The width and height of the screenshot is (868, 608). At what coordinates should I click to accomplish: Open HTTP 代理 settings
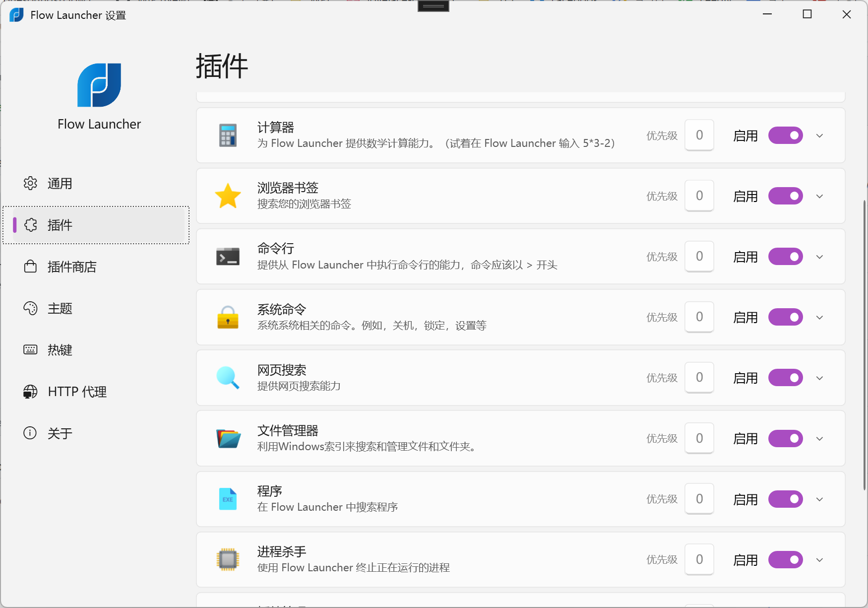[98, 392]
